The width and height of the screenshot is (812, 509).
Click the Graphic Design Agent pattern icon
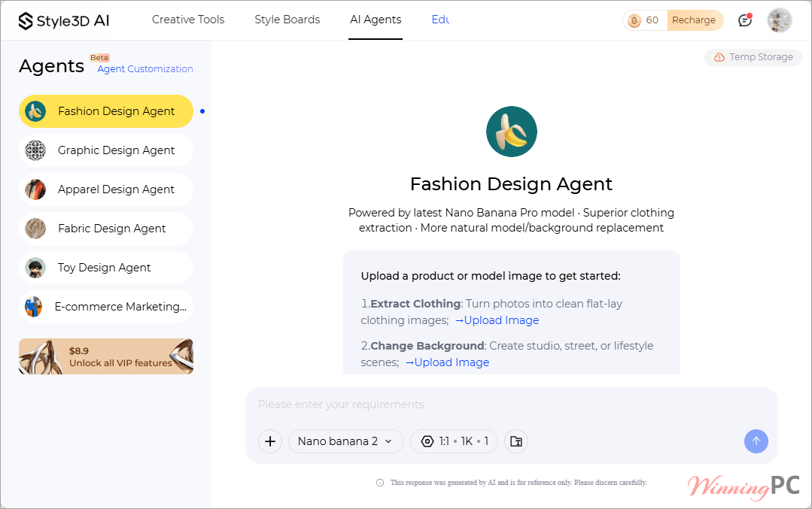coord(35,150)
